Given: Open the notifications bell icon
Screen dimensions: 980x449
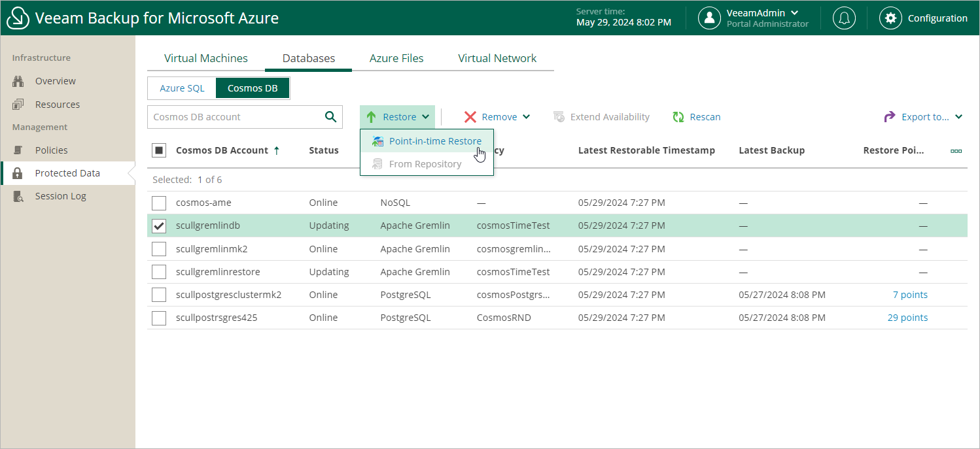Looking at the screenshot, I should pyautogui.click(x=844, y=18).
